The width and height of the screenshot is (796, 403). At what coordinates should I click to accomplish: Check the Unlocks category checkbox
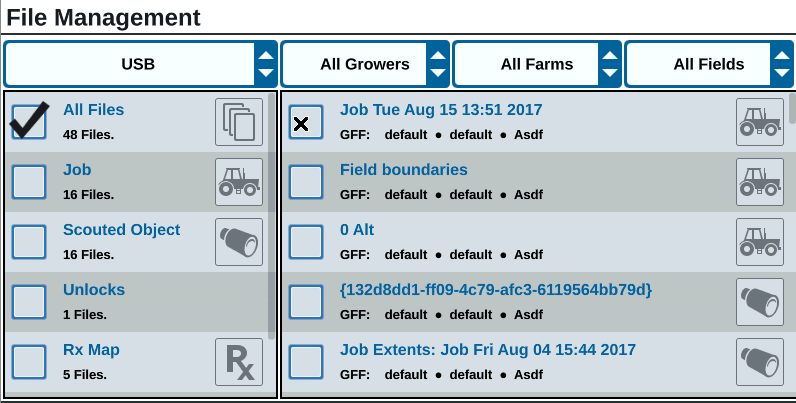tap(30, 302)
